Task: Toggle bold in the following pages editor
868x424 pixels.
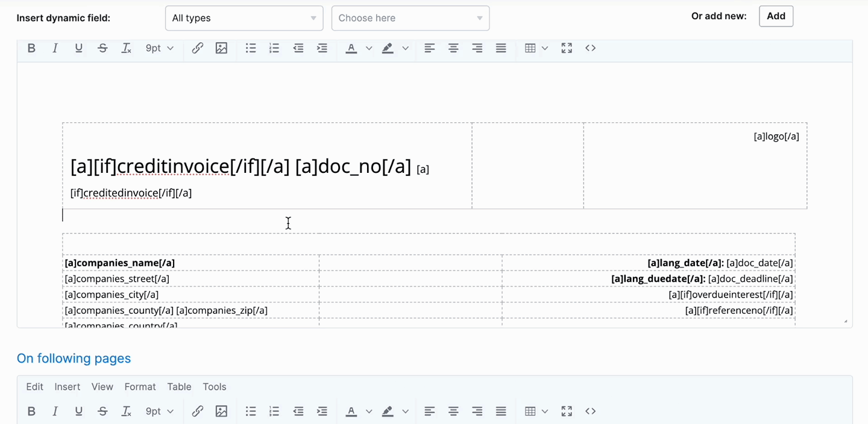Action: (31, 411)
